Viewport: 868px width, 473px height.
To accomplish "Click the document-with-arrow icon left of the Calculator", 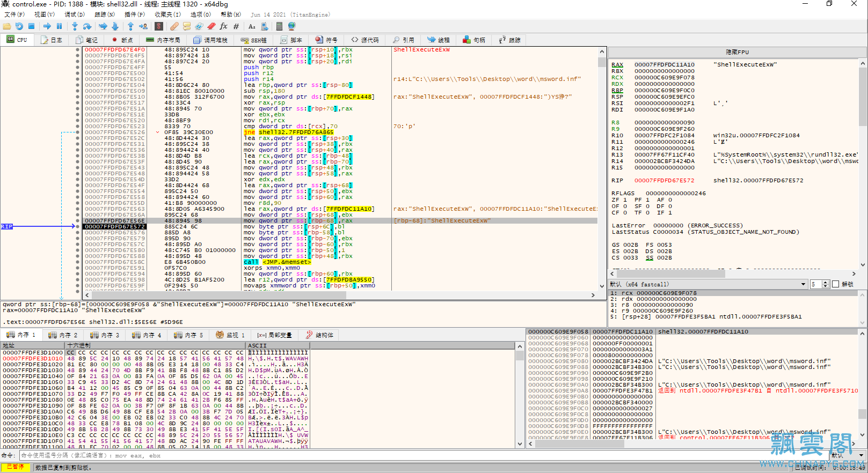I will (265, 26).
